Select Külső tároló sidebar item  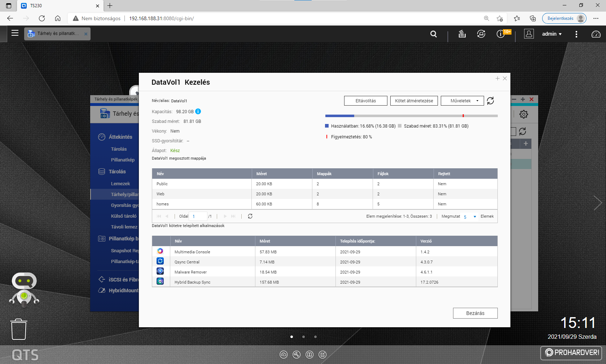pyautogui.click(x=124, y=216)
